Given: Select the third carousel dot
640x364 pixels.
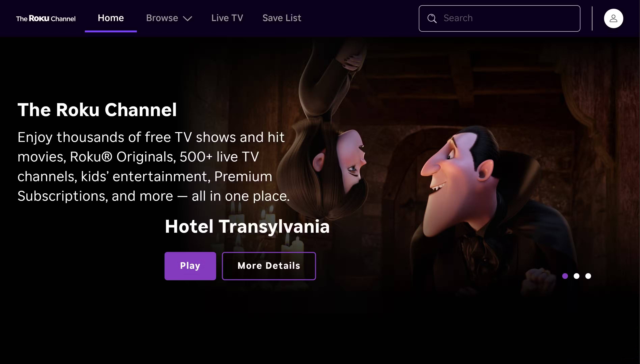Looking at the screenshot, I should pos(588,276).
